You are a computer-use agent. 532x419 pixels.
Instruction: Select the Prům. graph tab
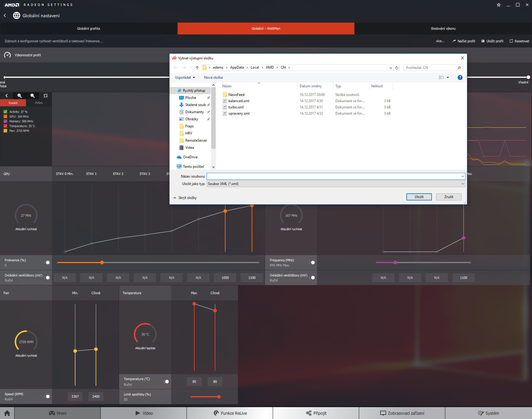point(39,103)
